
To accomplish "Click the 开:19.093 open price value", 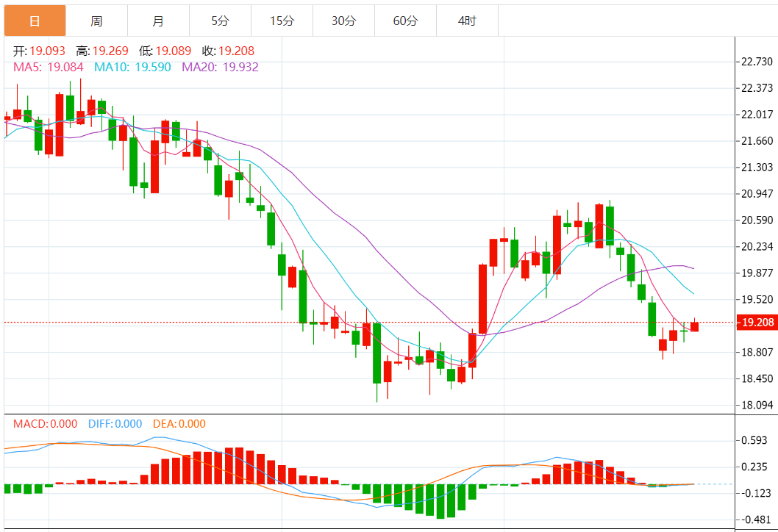I will click(x=39, y=51).
